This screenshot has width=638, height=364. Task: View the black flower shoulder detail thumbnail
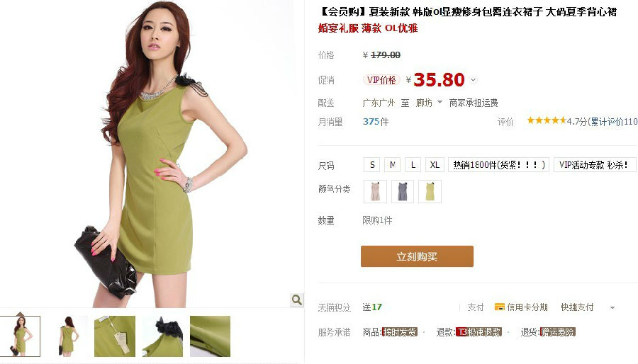162,336
